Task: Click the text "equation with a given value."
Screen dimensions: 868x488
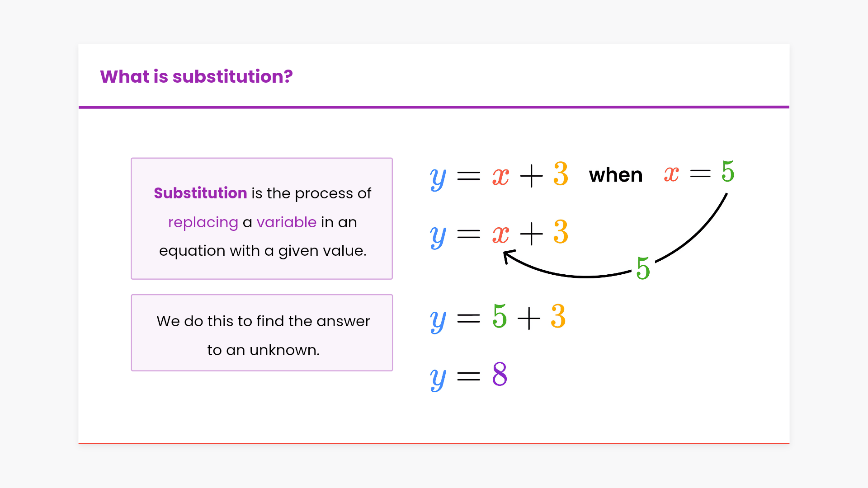Action: pos(263,251)
